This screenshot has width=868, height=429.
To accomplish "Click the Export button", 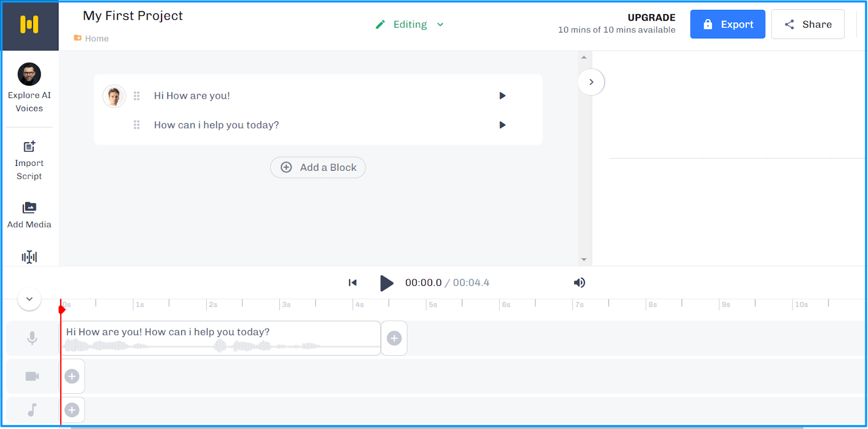I will pos(727,24).
